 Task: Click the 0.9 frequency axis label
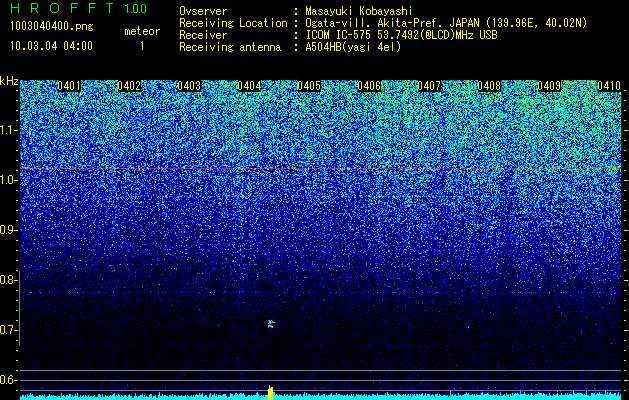(7, 230)
